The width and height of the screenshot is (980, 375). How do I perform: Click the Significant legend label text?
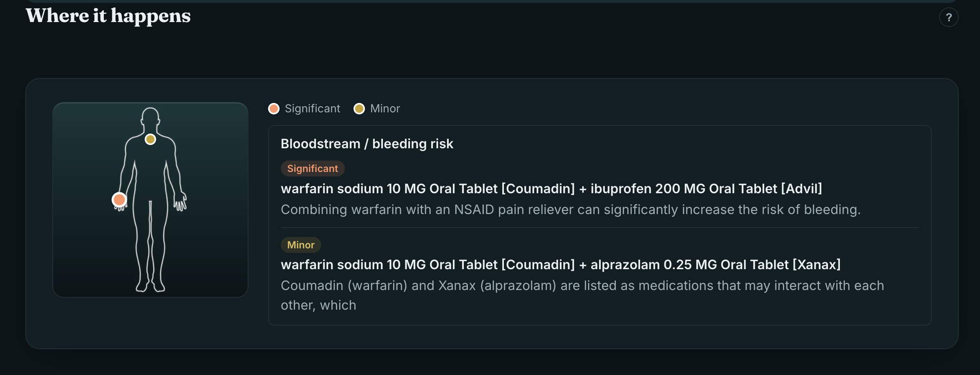click(x=312, y=109)
